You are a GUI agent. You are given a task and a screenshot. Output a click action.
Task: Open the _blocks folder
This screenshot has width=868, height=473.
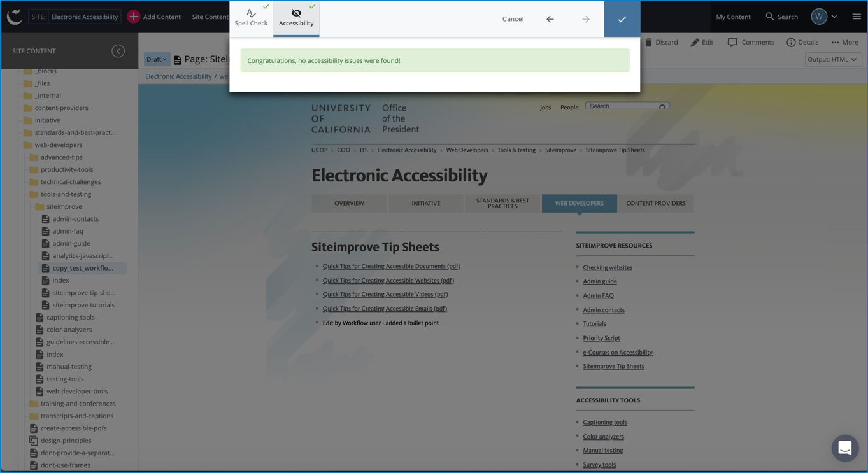click(45, 71)
